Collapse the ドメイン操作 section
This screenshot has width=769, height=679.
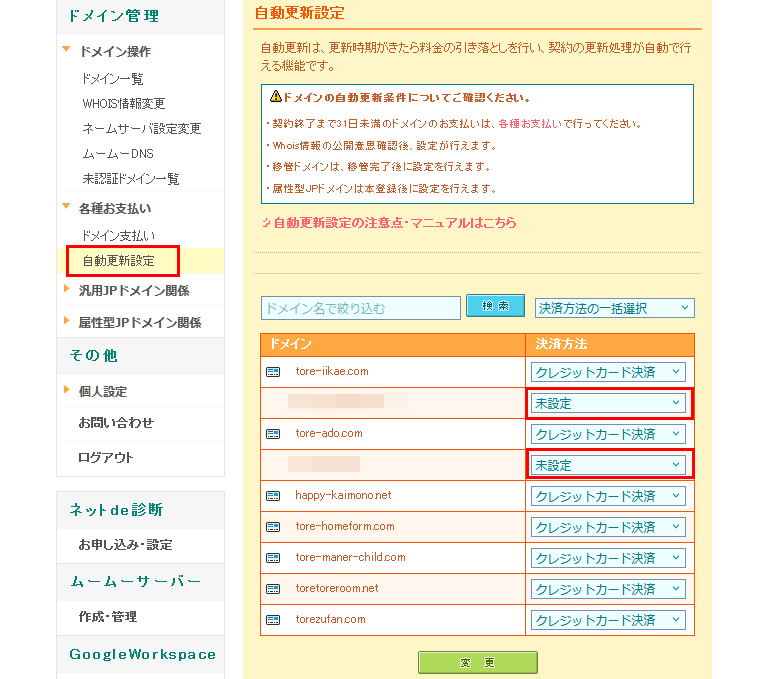[114, 52]
